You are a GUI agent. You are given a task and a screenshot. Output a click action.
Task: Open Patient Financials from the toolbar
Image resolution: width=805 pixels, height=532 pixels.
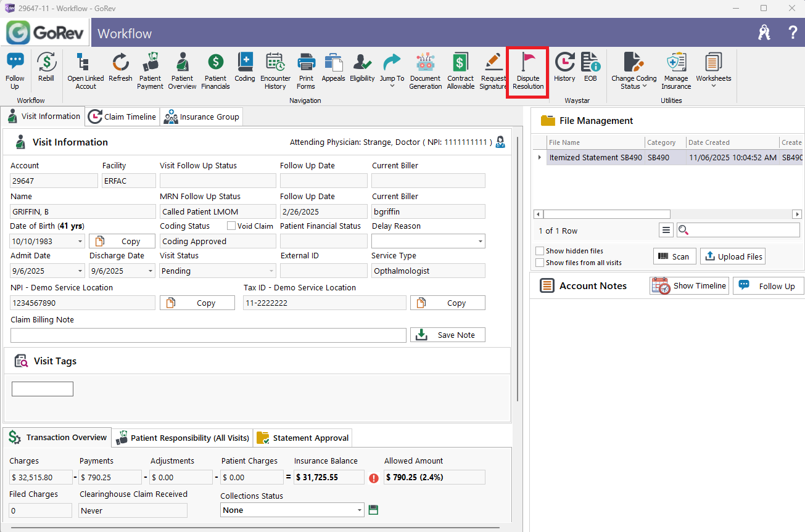point(215,72)
